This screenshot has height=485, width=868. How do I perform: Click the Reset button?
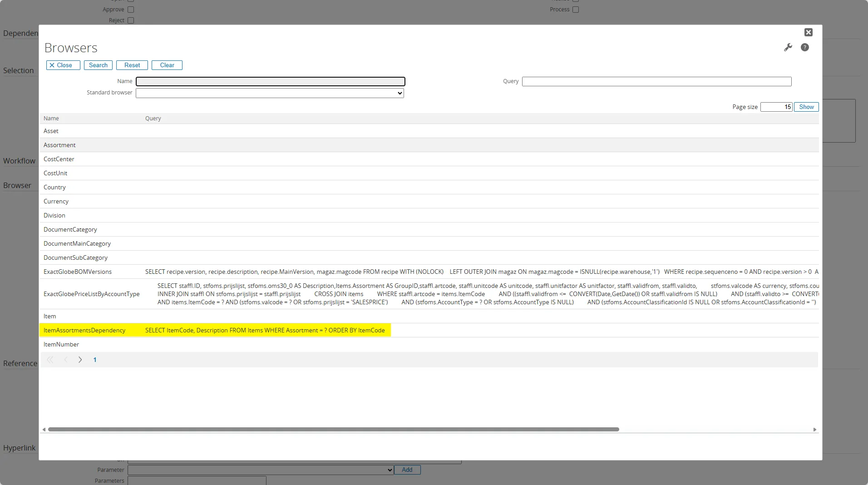pos(132,65)
